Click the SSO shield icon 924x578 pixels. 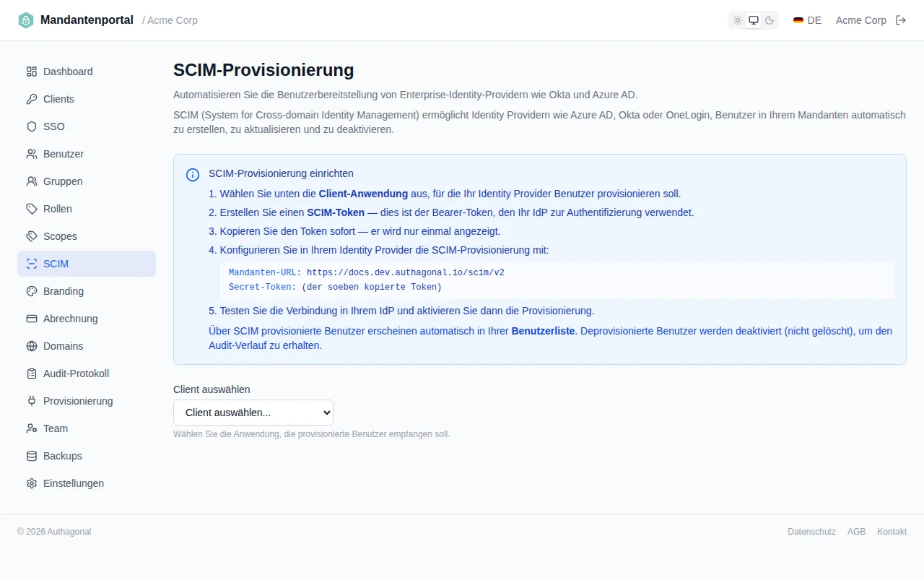tap(32, 126)
